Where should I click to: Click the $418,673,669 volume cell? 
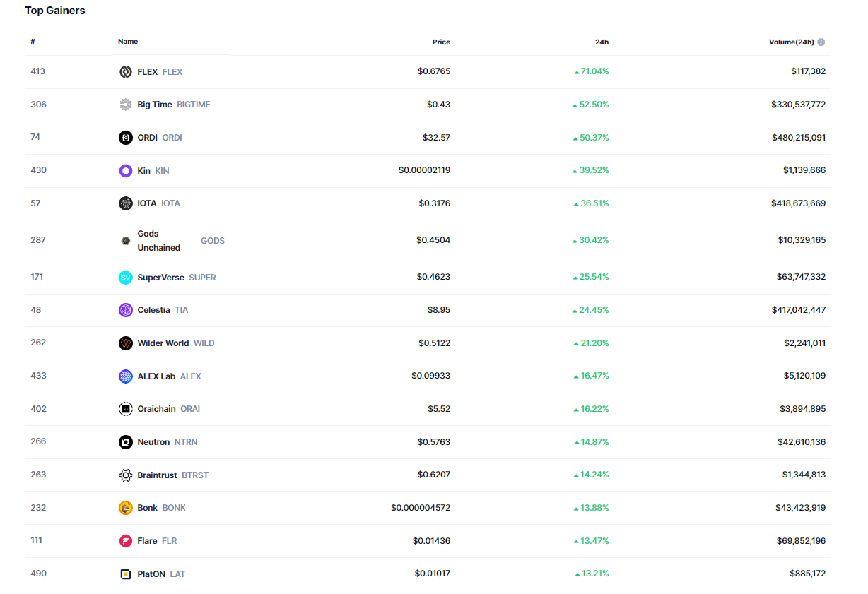tap(799, 203)
